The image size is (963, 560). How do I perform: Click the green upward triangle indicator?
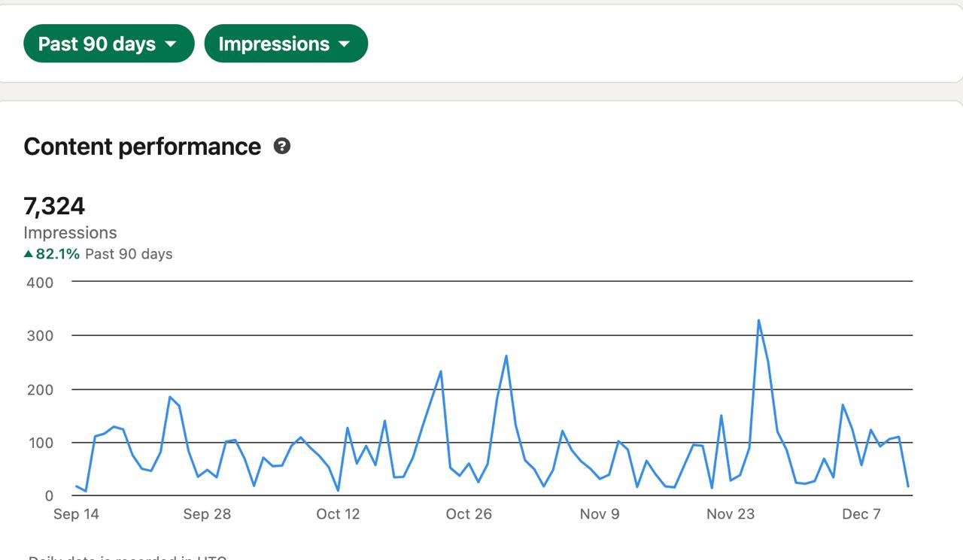(x=29, y=254)
